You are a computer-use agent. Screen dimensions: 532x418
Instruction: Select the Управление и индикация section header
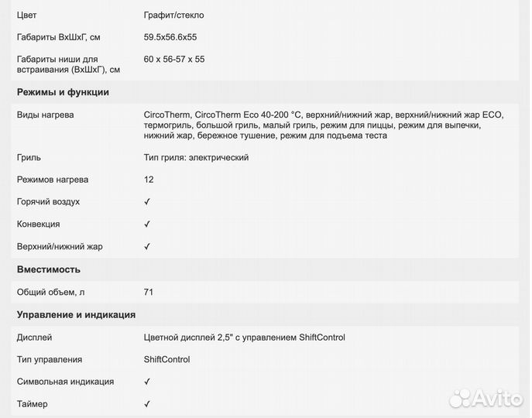coord(76,314)
